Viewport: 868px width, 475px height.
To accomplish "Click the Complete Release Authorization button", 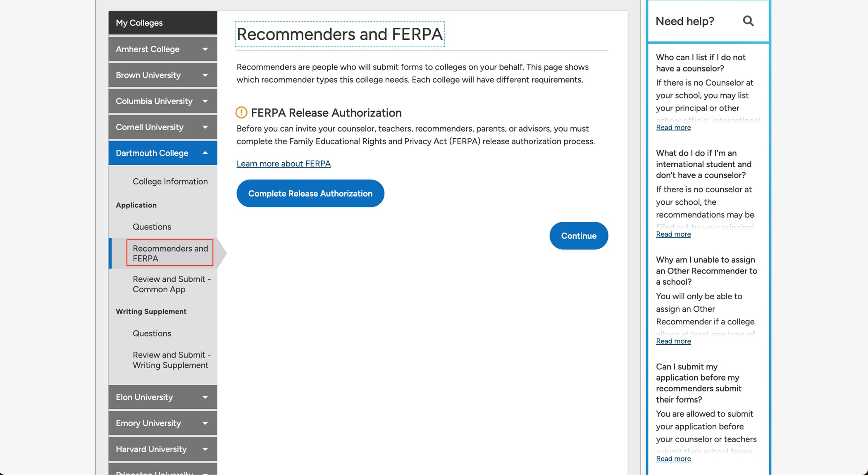I will [x=310, y=193].
